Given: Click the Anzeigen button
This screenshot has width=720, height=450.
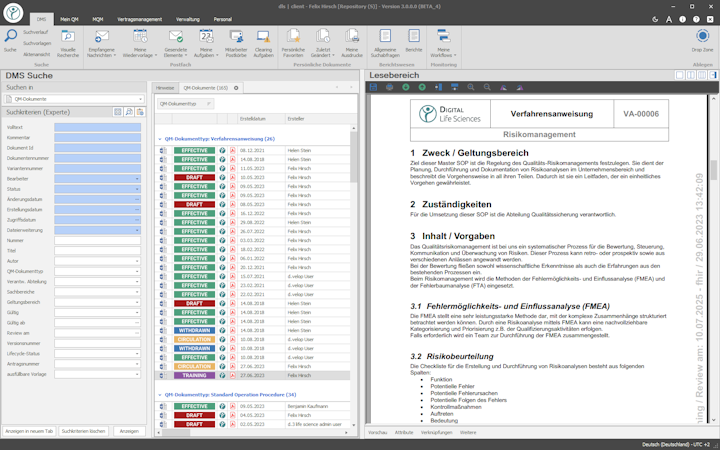Looking at the screenshot, I should (129, 431).
